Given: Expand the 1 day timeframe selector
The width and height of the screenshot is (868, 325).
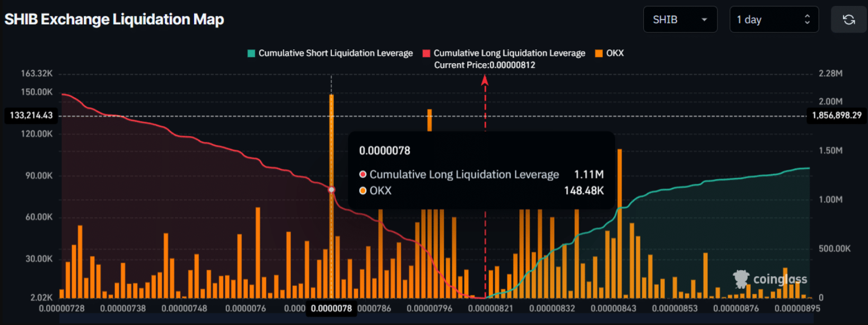Looking at the screenshot, I should (773, 20).
